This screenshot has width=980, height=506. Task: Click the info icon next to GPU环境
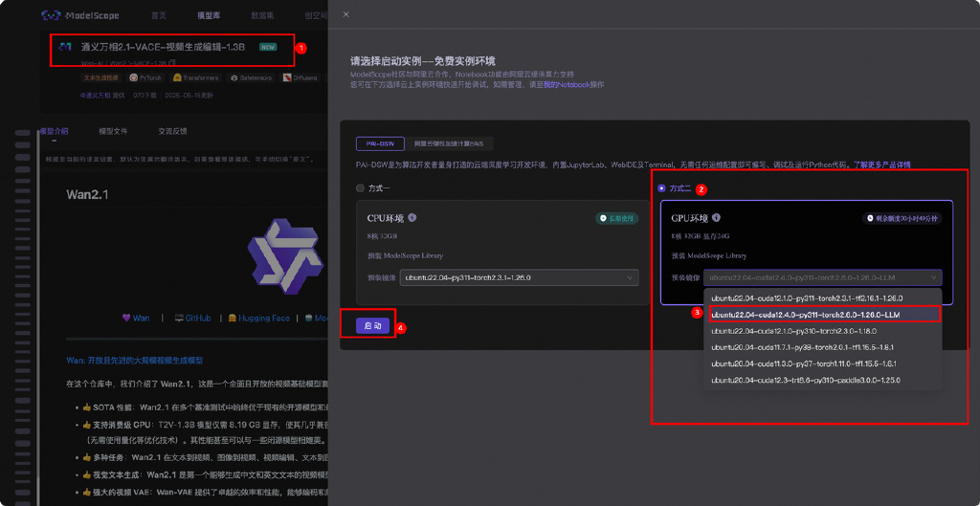(716, 218)
